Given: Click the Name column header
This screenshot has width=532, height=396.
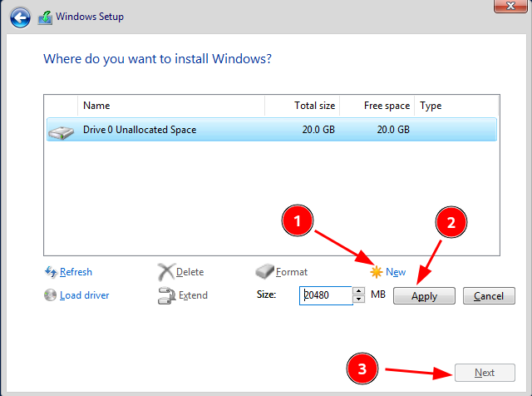Looking at the screenshot, I should (x=171, y=106).
